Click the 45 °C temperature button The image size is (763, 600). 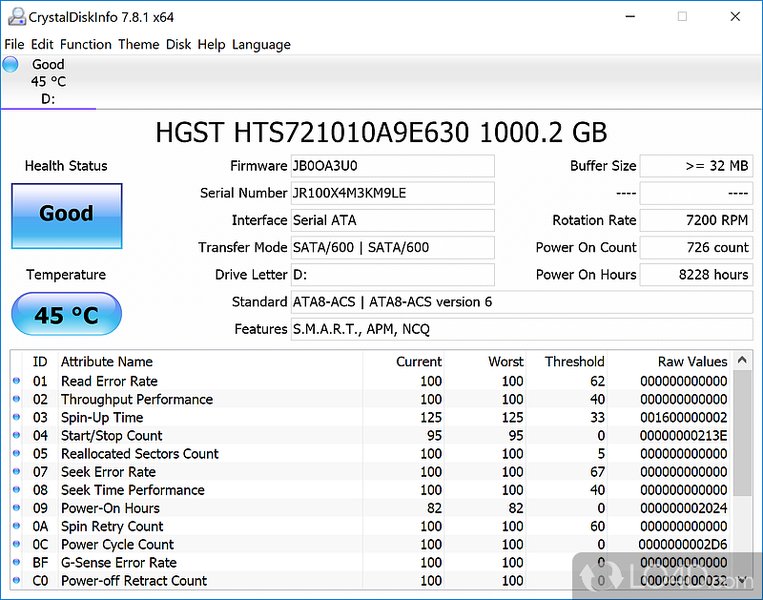(x=67, y=314)
